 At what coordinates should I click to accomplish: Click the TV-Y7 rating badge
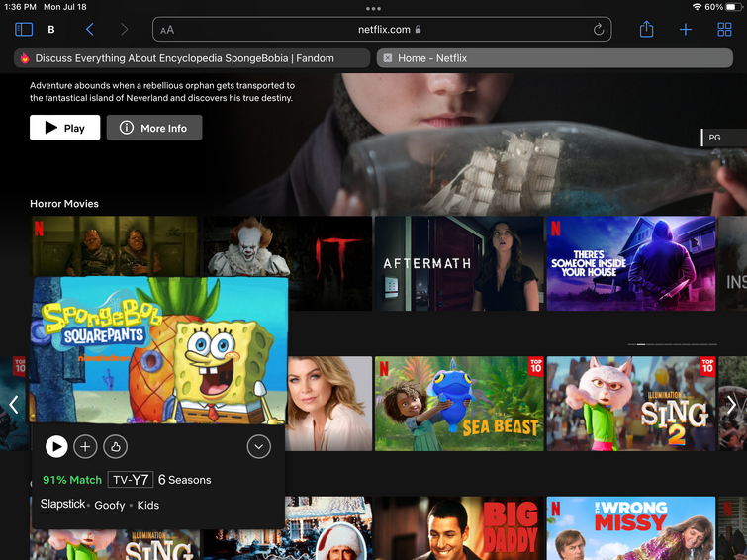point(131,480)
